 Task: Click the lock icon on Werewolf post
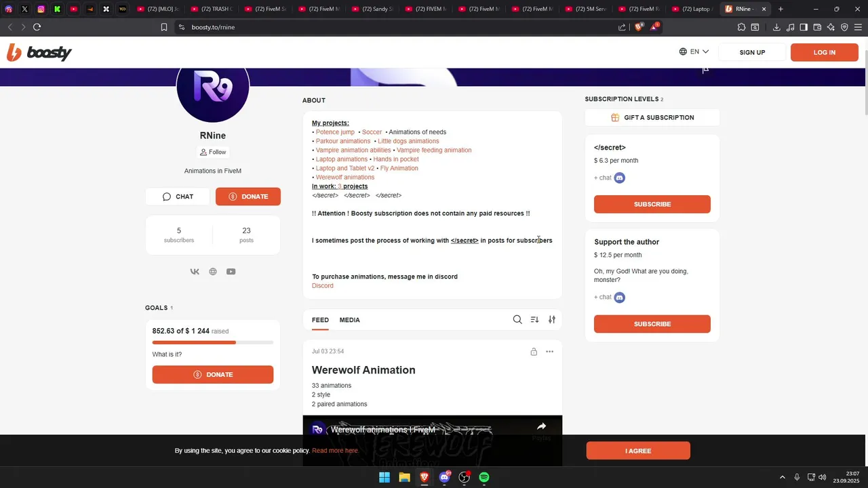point(534,352)
